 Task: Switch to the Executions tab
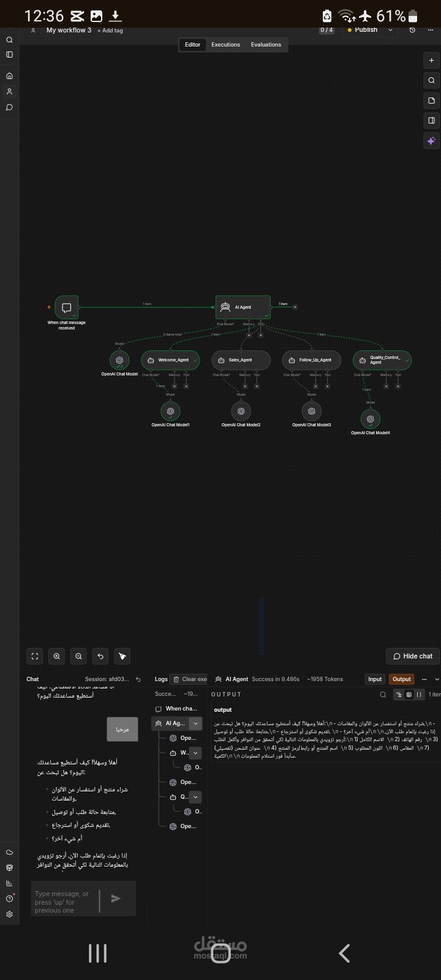(225, 45)
